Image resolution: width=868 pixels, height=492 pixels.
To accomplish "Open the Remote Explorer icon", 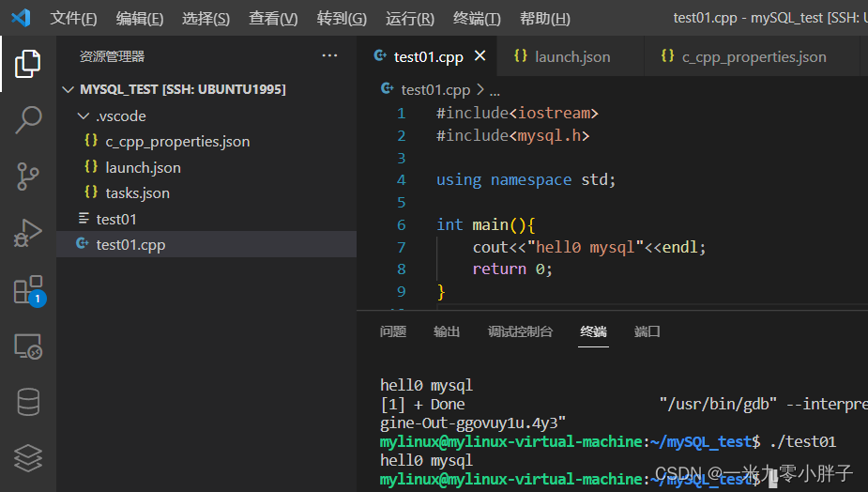I will [x=28, y=346].
